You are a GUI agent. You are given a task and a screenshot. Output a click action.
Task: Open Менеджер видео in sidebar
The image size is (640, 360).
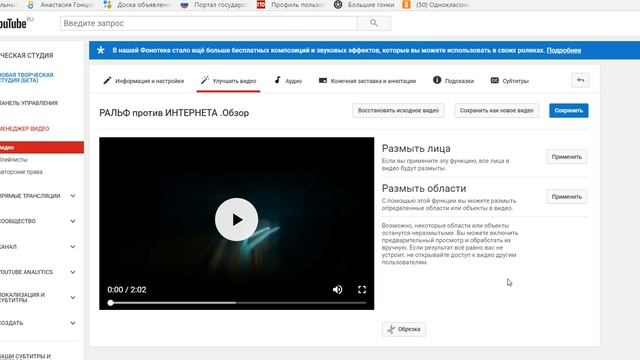tap(24, 129)
